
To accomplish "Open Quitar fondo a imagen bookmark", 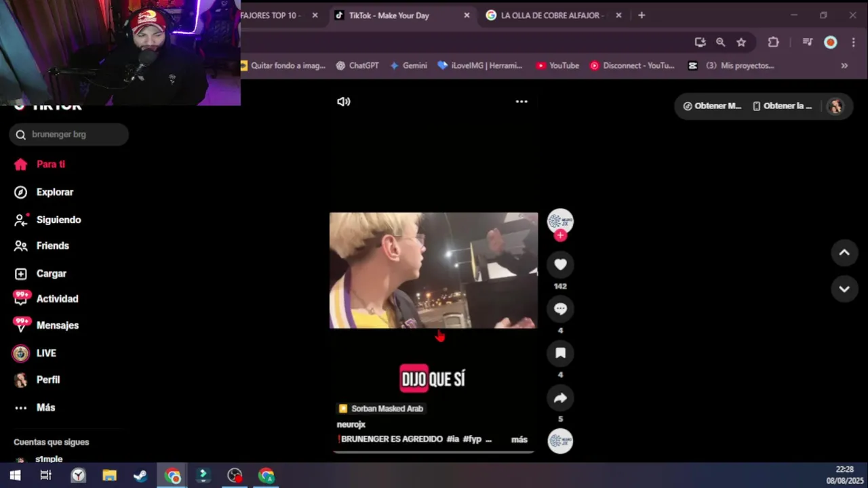I will tap(283, 66).
